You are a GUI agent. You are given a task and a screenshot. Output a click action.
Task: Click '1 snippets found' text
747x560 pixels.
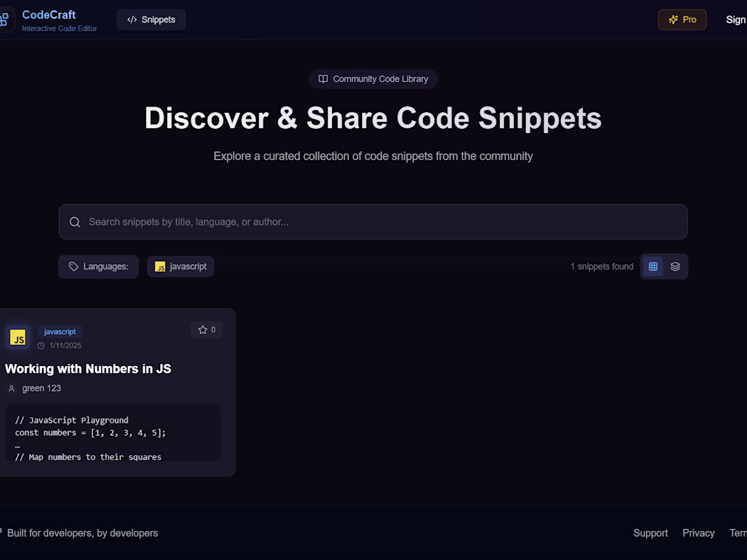pyautogui.click(x=602, y=267)
